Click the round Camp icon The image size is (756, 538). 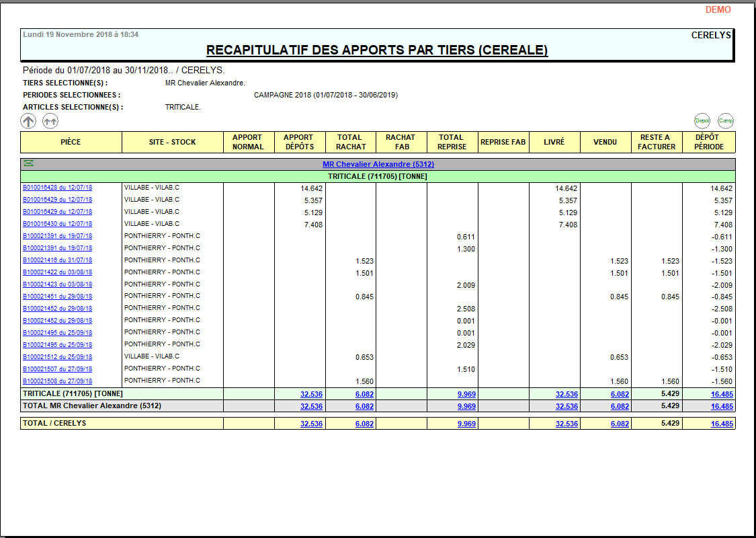pos(725,121)
